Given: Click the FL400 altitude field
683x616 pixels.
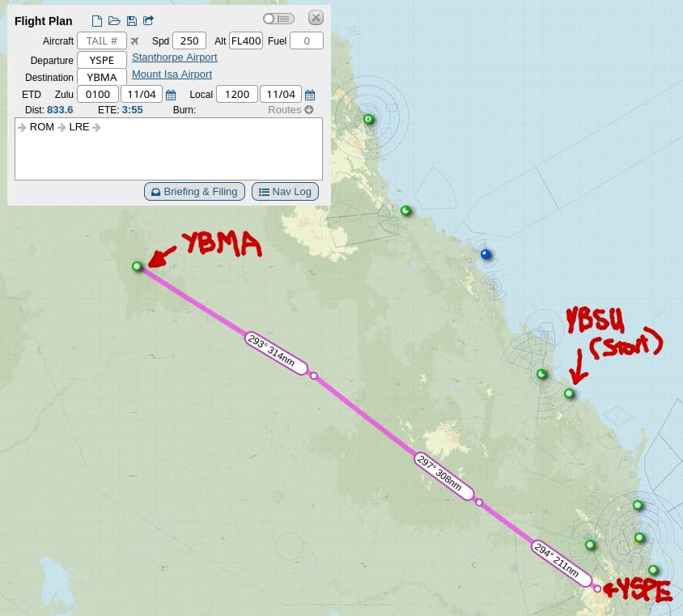Looking at the screenshot, I should (246, 41).
